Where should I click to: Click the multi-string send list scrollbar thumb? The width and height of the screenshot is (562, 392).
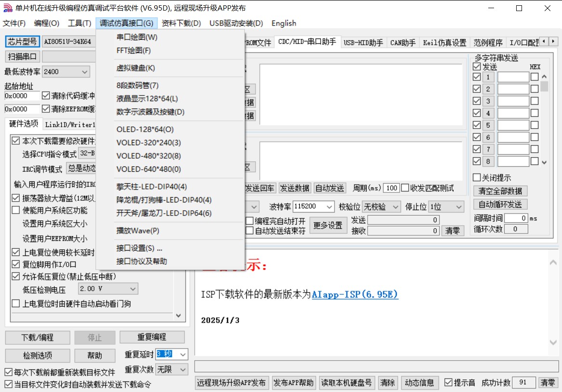tap(544, 86)
